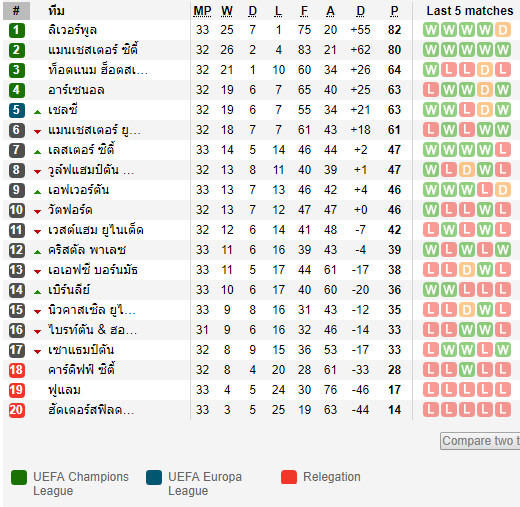Image resolution: width=520 pixels, height=507 pixels.
Task: Sort by points P column header
Action: pyautogui.click(x=394, y=11)
